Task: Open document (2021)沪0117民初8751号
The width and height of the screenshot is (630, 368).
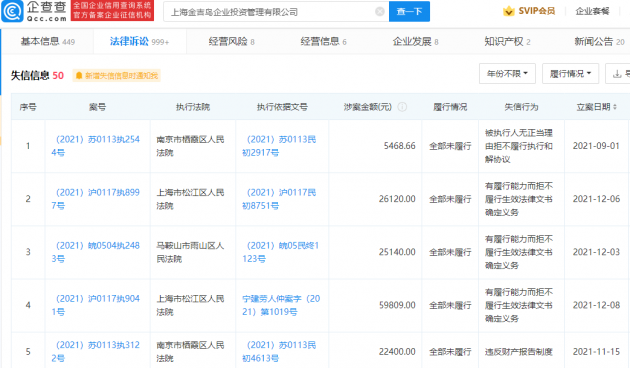Action: point(279,199)
